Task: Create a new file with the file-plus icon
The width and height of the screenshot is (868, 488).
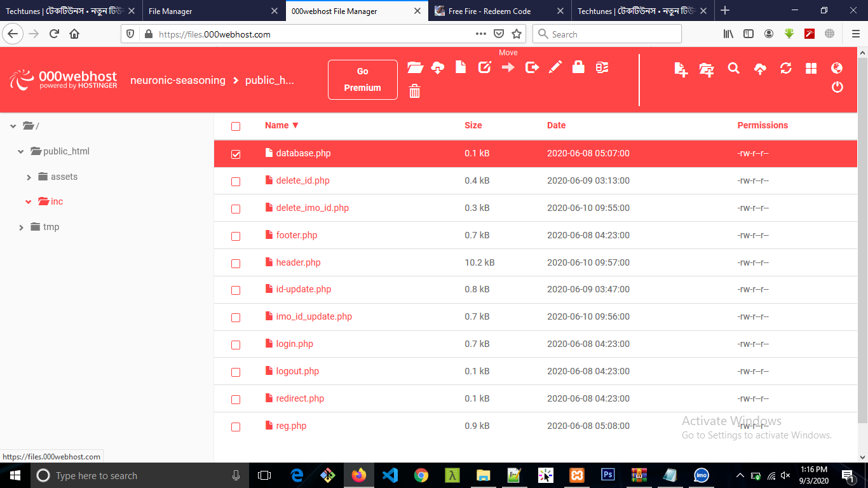Action: 681,69
